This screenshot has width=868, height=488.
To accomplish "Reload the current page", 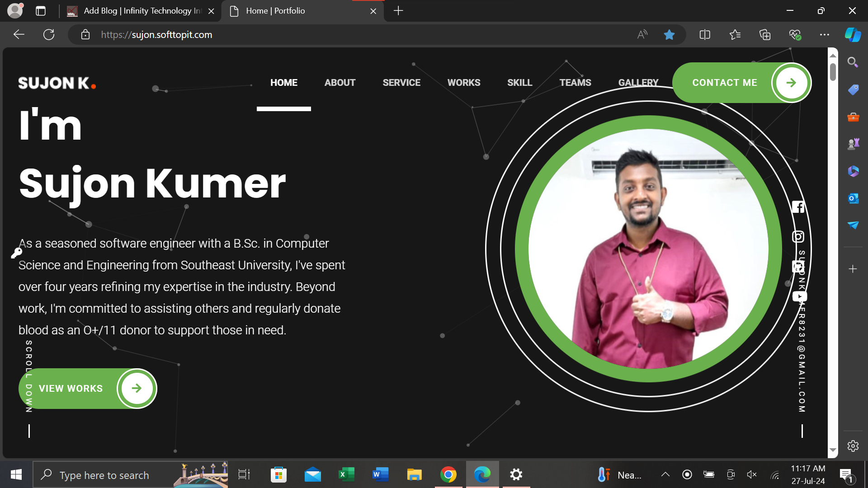I will coord(49,34).
